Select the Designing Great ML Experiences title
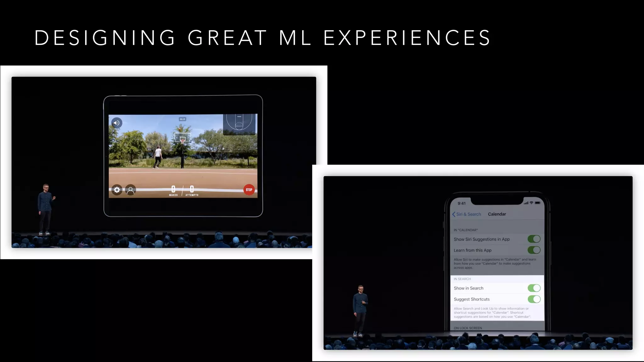The image size is (644, 362). (262, 38)
